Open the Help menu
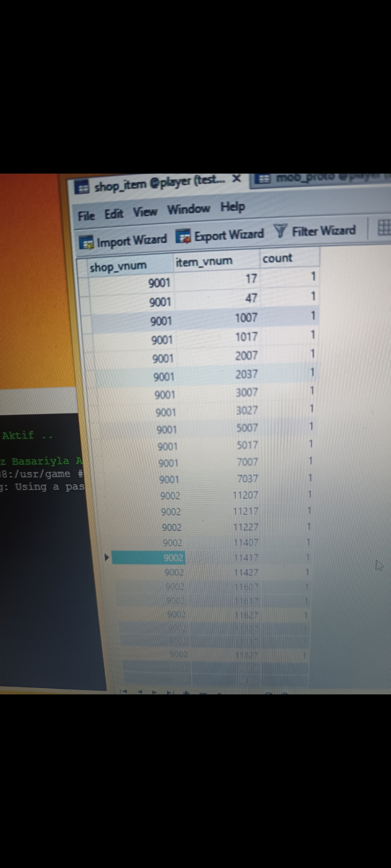 point(233,207)
